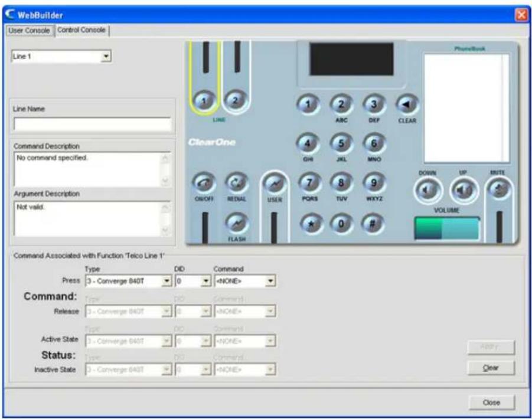Open the Inactive State Command dropdown

coord(270,369)
